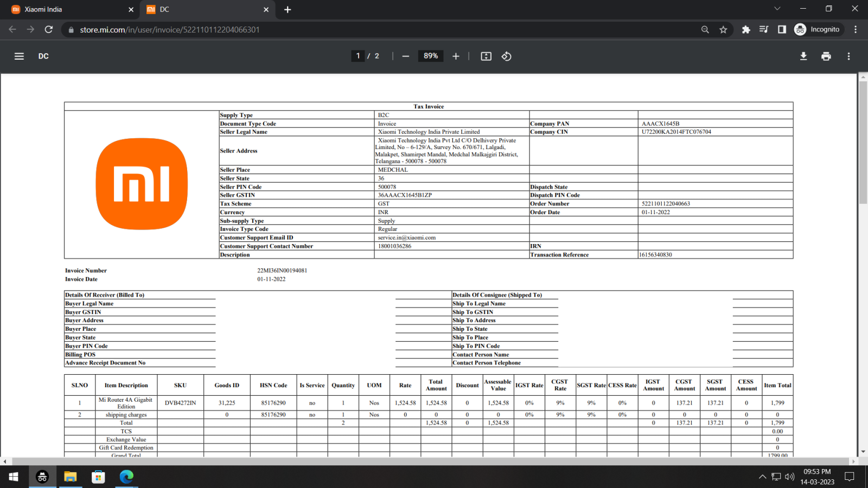Open the notification center

click(x=850, y=477)
